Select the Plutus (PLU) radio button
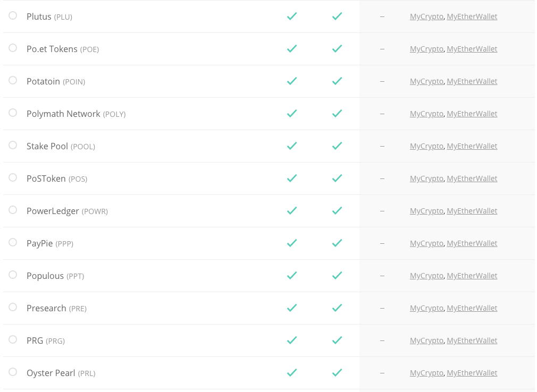This screenshot has height=392, width=537. pos(13,15)
